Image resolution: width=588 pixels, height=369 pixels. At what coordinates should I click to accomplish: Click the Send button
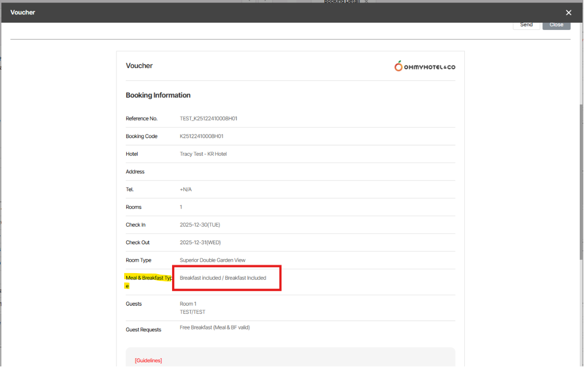[526, 25]
